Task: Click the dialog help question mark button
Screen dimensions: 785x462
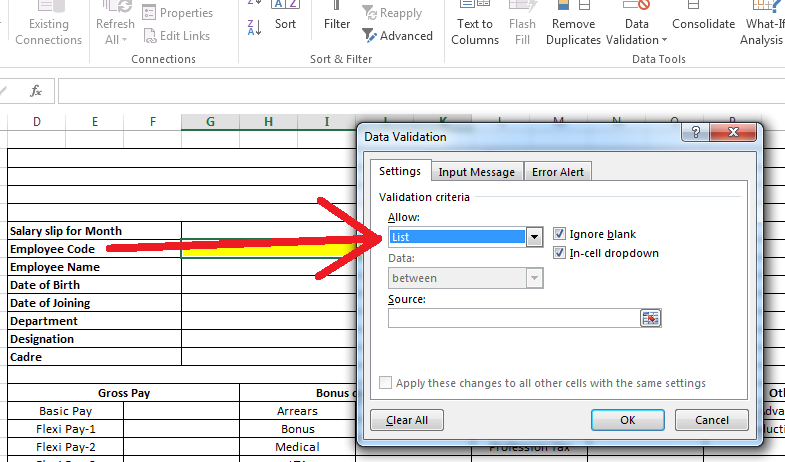Action: tap(696, 132)
